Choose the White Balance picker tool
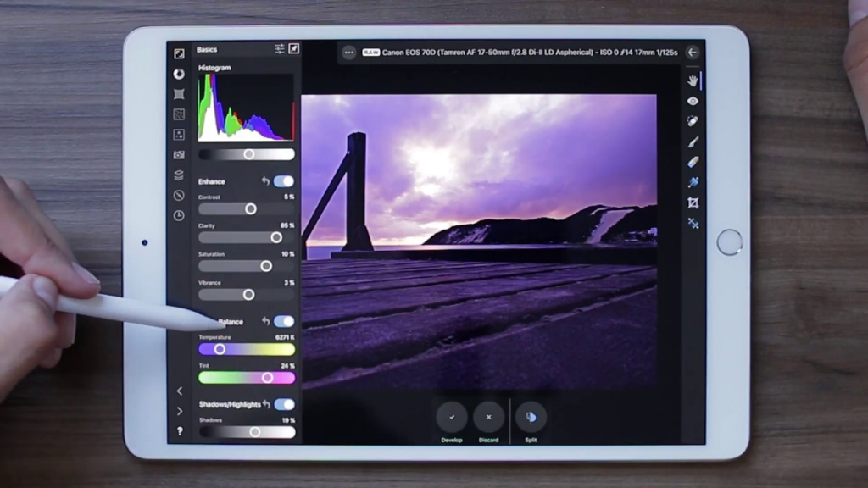The height and width of the screenshot is (488, 868). (x=693, y=182)
